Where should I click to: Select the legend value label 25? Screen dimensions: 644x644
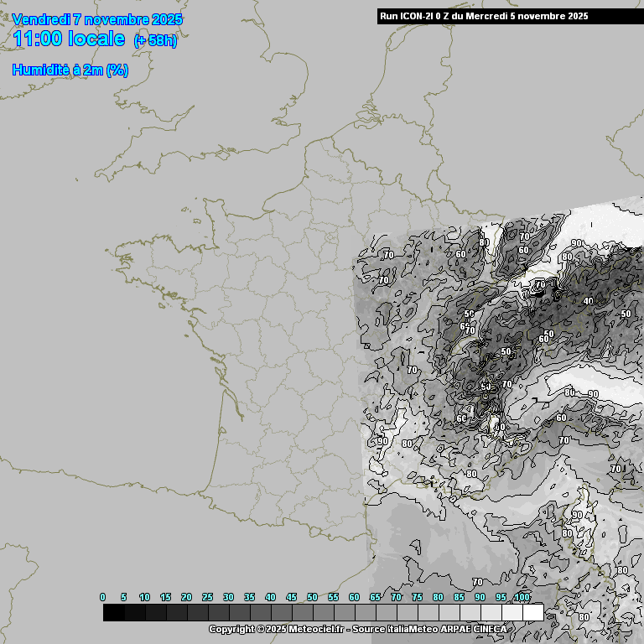point(207,597)
